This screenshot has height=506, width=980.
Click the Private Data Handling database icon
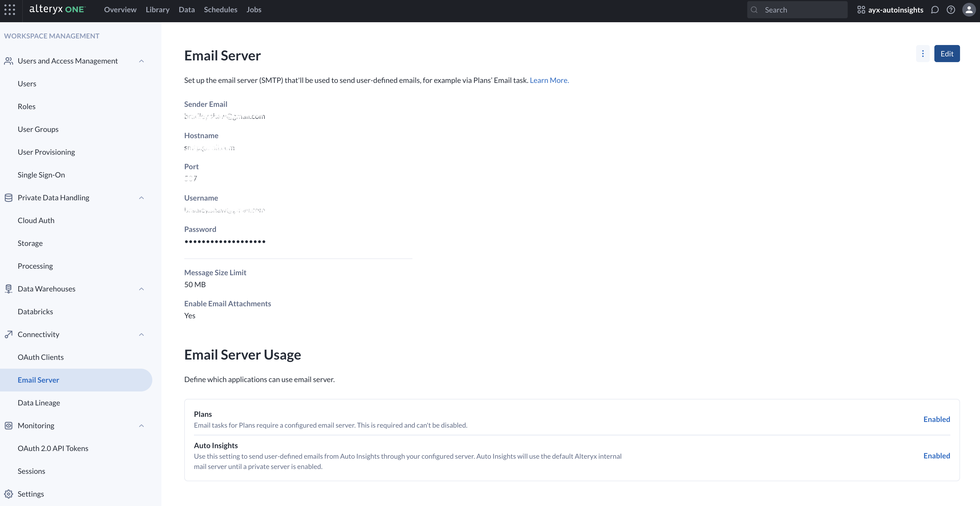(9, 197)
